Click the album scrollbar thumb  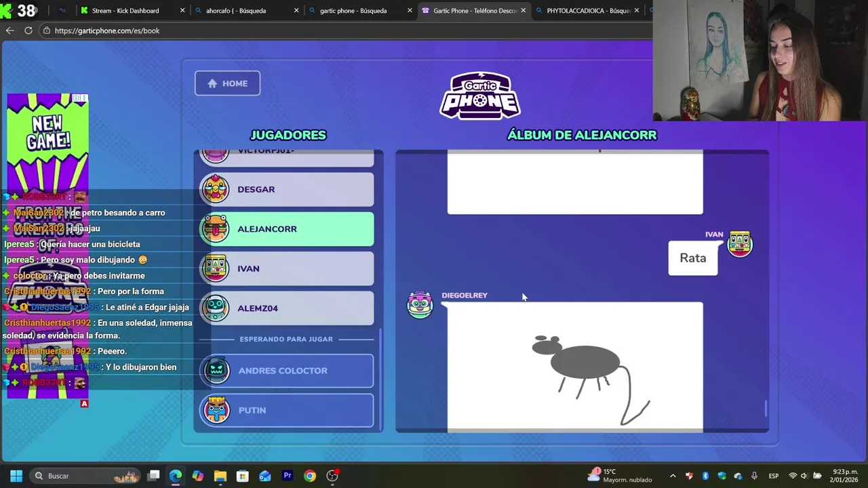pyautogui.click(x=766, y=409)
